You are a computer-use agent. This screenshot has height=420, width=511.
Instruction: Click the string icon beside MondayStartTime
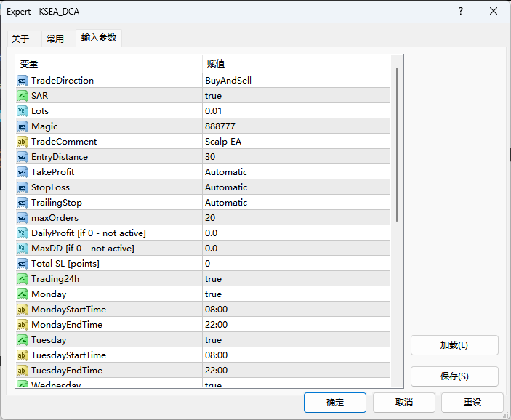23,310
